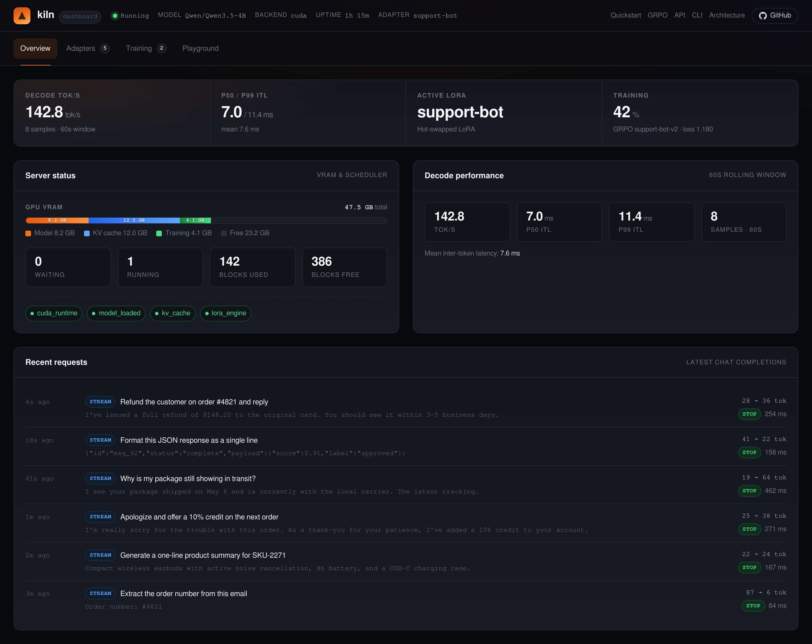Click the TRAINING 42% summary card
This screenshot has width=812, height=644.
(x=700, y=113)
